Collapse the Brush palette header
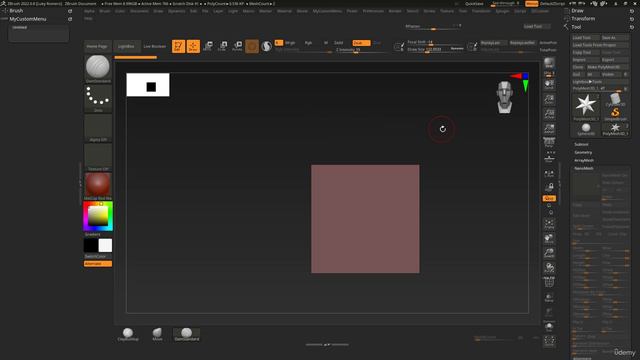 tap(16, 11)
